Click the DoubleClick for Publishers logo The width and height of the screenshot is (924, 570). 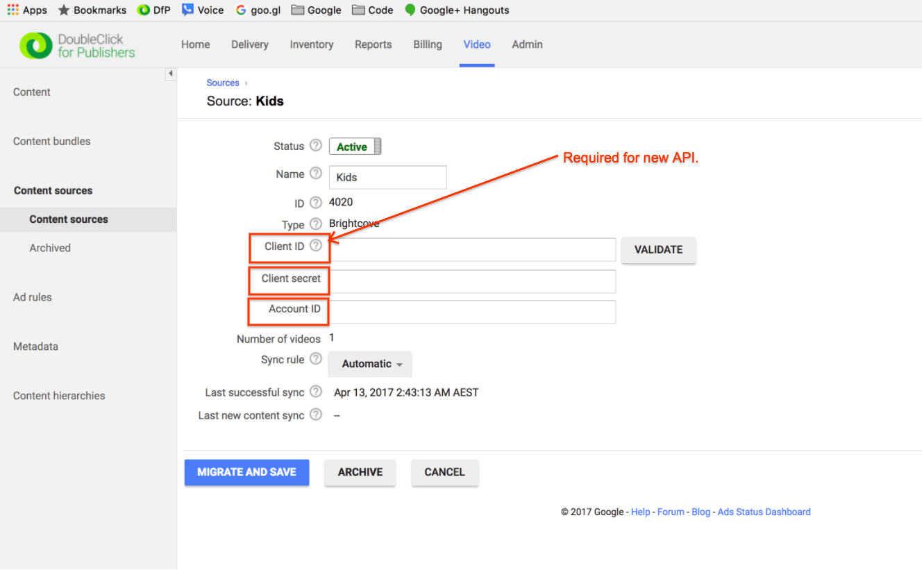pos(77,46)
